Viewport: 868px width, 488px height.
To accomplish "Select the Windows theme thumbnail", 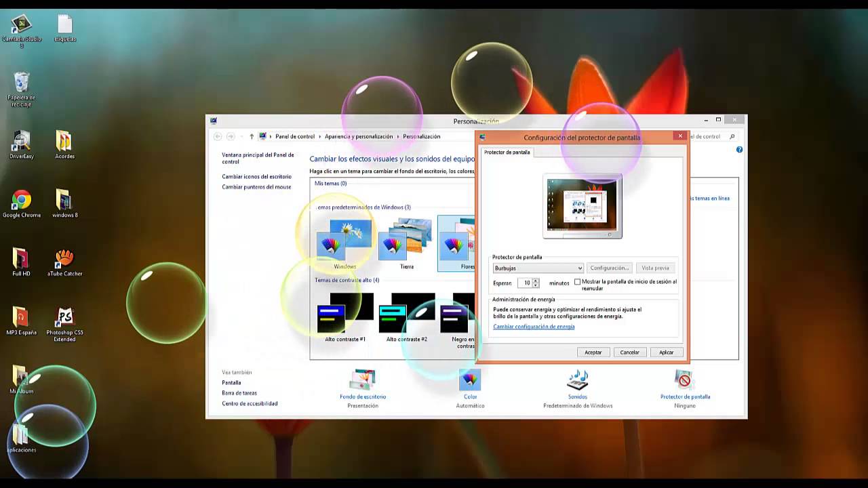I will click(345, 239).
